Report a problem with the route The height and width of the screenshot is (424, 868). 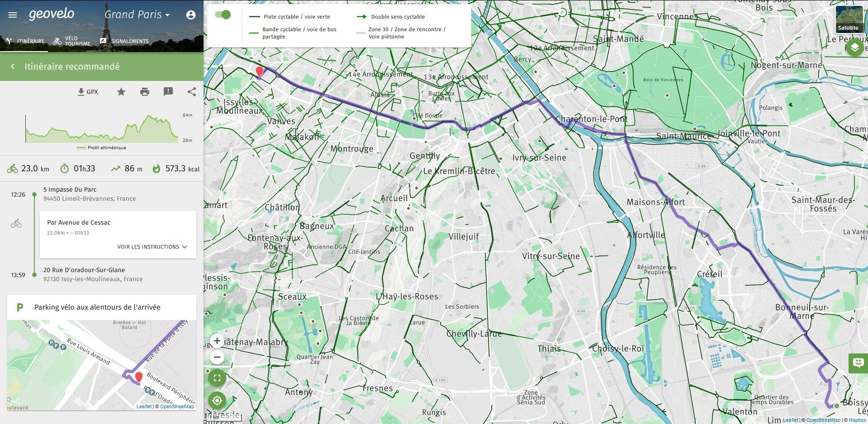point(168,92)
